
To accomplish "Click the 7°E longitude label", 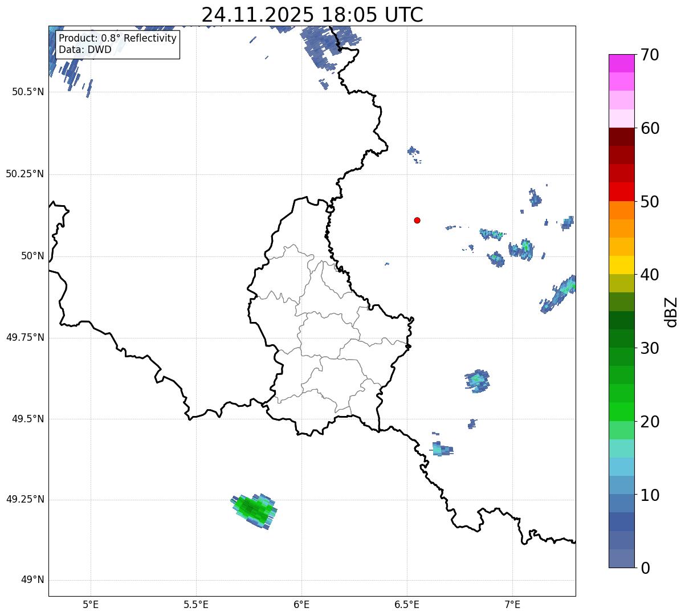I will pos(512,604).
